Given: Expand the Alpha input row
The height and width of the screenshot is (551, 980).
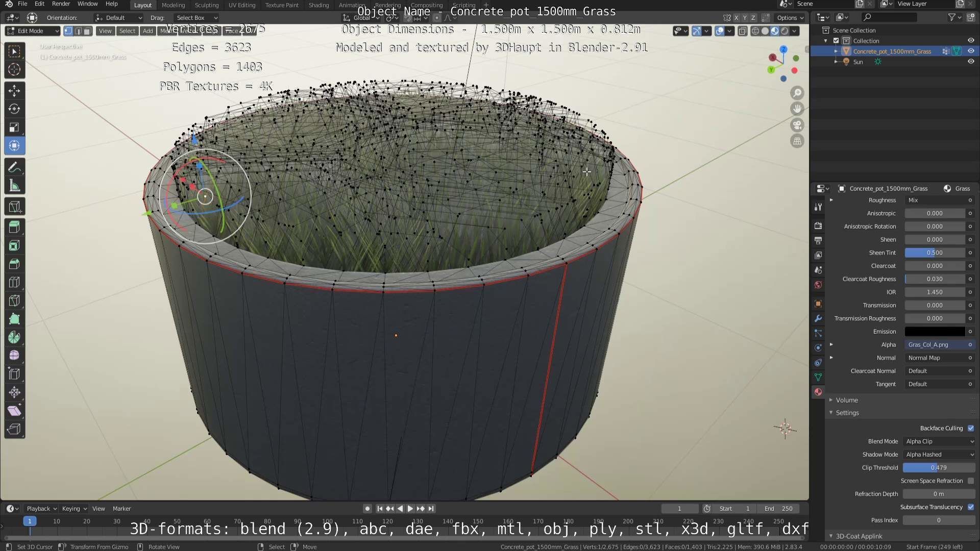Looking at the screenshot, I should tap(831, 345).
